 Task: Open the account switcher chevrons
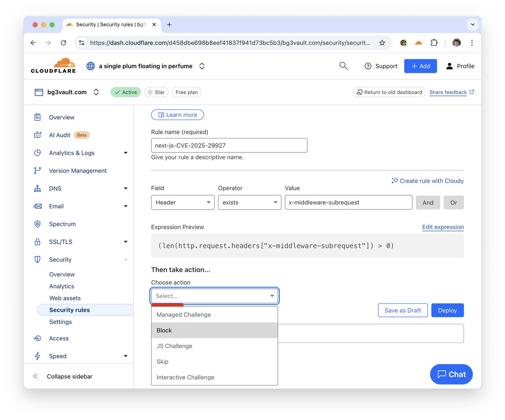pyautogui.click(x=202, y=66)
